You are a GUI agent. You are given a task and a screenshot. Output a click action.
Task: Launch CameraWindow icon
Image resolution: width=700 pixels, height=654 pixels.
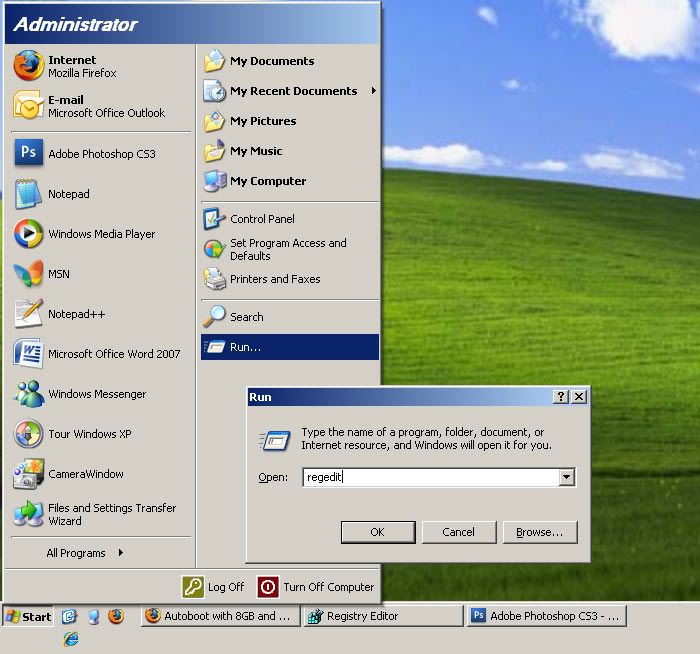point(29,474)
